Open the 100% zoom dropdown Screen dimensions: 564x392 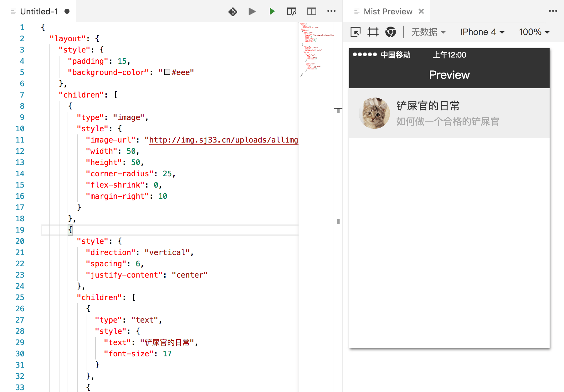(534, 32)
